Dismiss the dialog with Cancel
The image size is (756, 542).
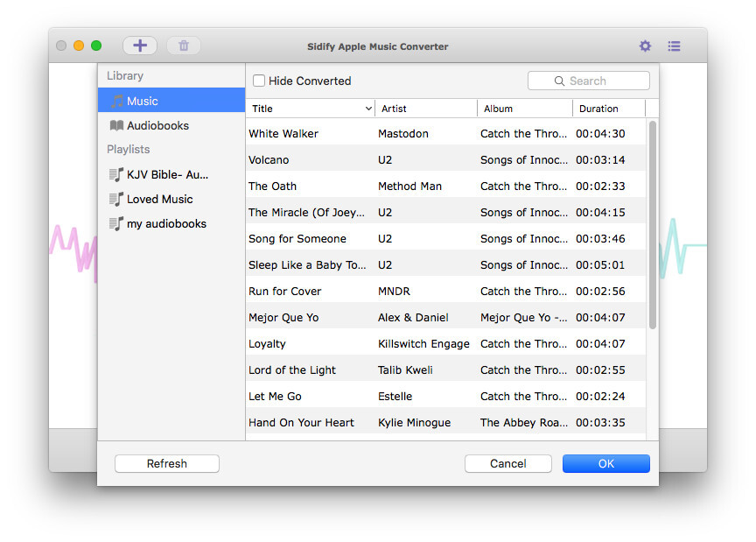click(x=507, y=463)
